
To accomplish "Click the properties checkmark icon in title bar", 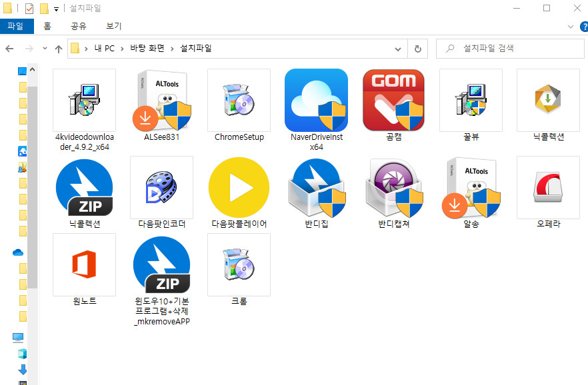I will pos(29,8).
